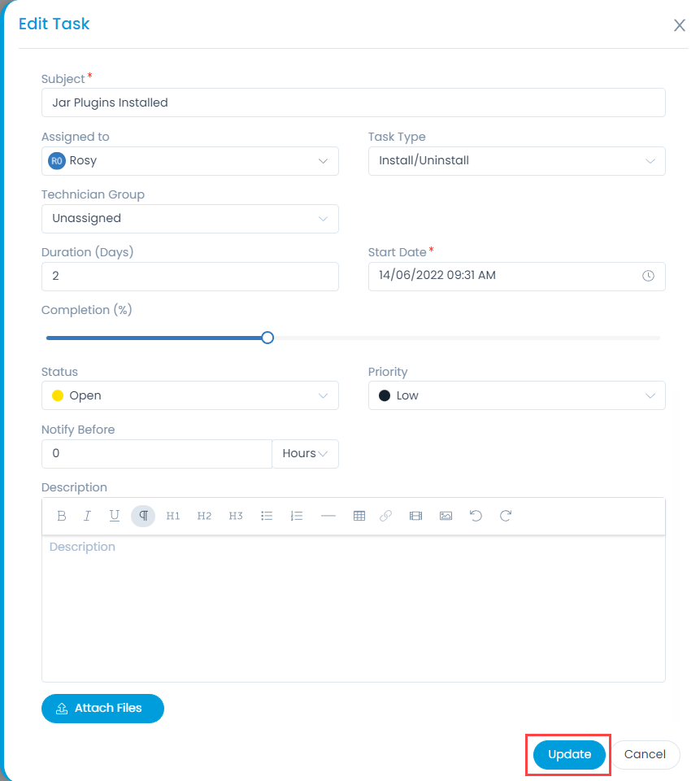Click the Attach Files button

pos(102,709)
